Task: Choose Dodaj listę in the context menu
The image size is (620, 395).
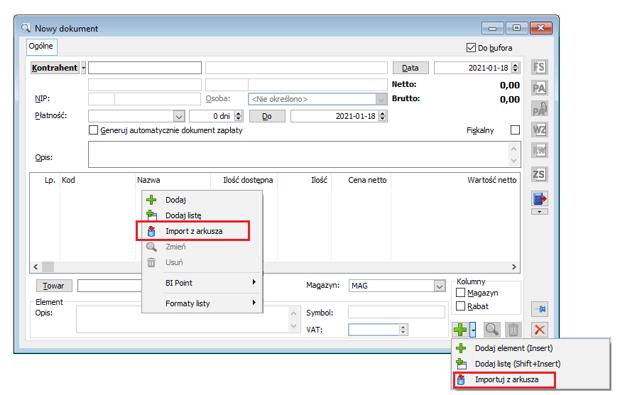Action: (x=202, y=215)
